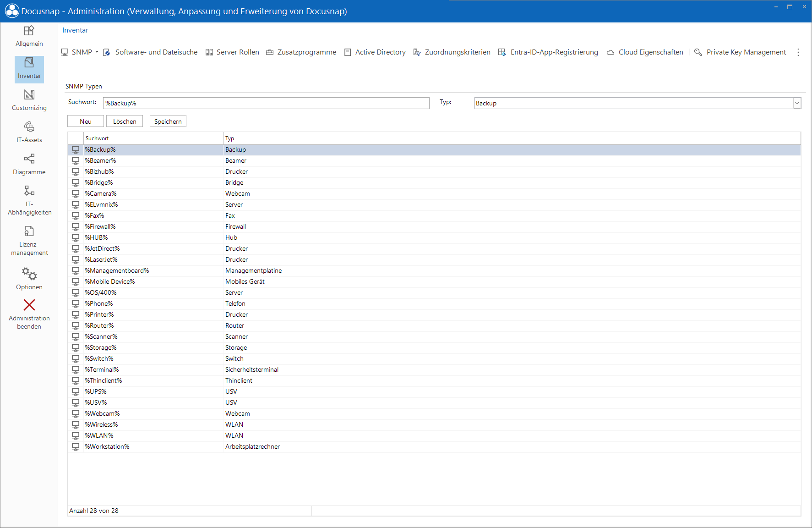
Task: Select the %Firewall% row in list
Action: click(x=434, y=226)
